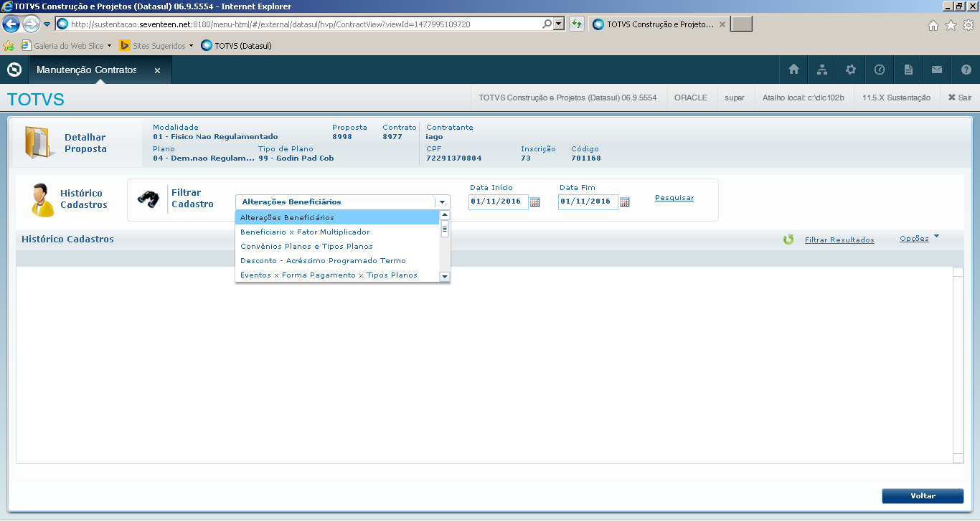Open the messages envelope icon
This screenshot has width=980, height=522.
[x=937, y=70]
